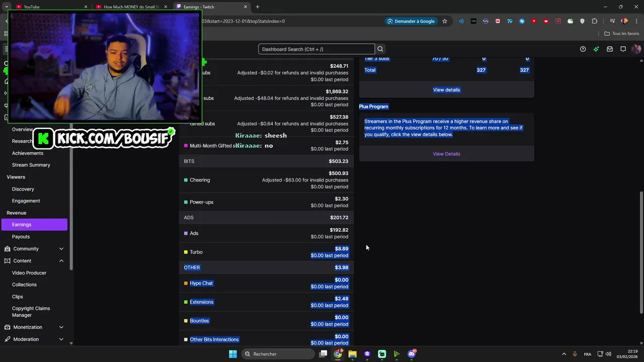Click the Hype Chat revenue link
644x362 pixels.
point(201,284)
